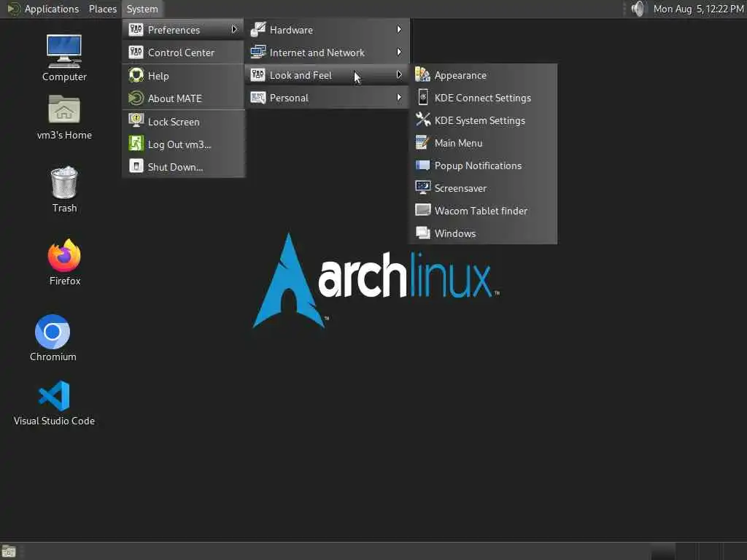Screen dimensions: 747x560
Task: Choose Log Out vm3... entry
Action: [x=183, y=144]
